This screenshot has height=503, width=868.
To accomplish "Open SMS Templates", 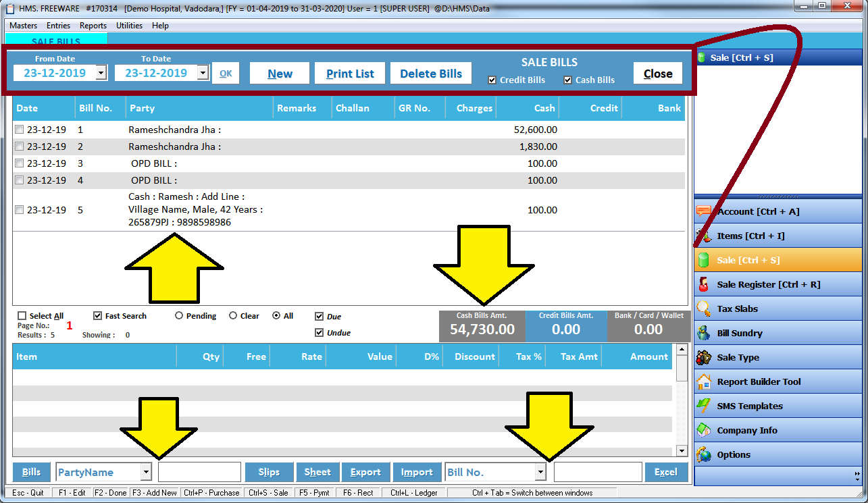I will [749, 406].
